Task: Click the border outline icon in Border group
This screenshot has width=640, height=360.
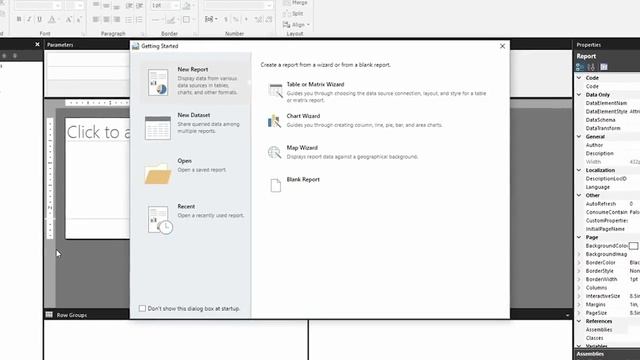Action: point(187,19)
